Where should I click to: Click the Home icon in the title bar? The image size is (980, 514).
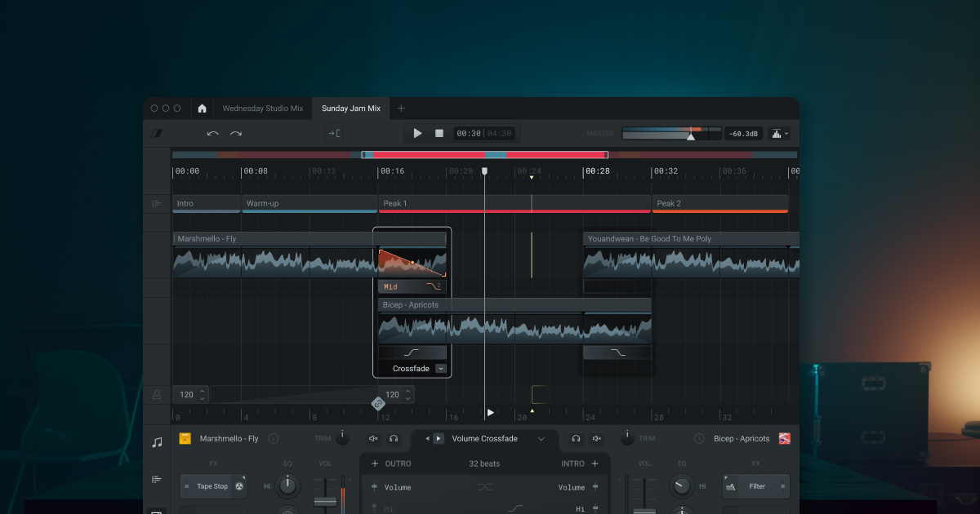(202, 108)
